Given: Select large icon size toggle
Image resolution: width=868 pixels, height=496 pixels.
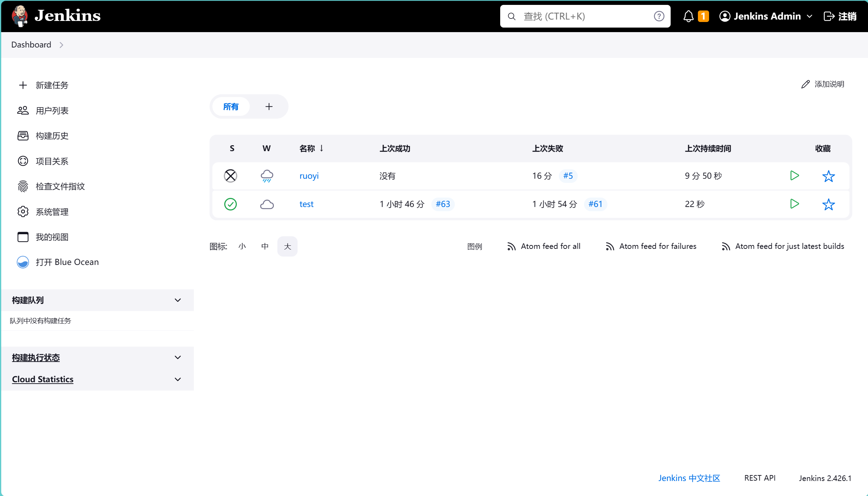Looking at the screenshot, I should 287,246.
